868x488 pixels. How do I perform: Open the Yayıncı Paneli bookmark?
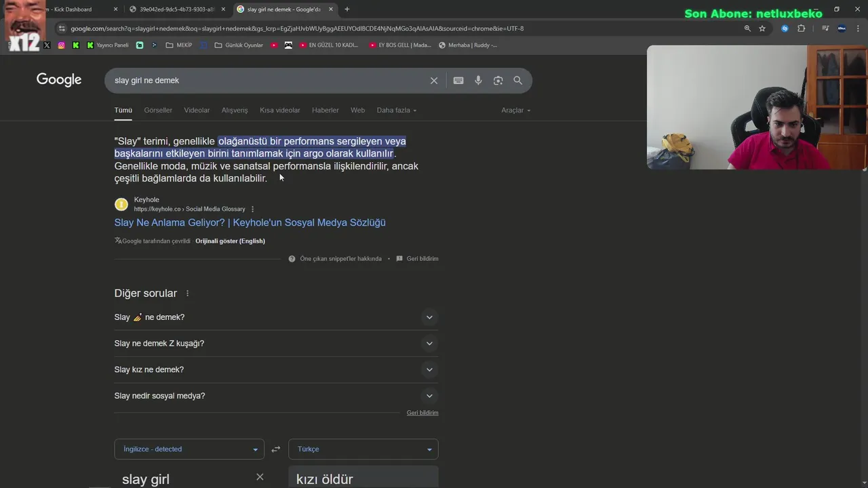point(107,45)
